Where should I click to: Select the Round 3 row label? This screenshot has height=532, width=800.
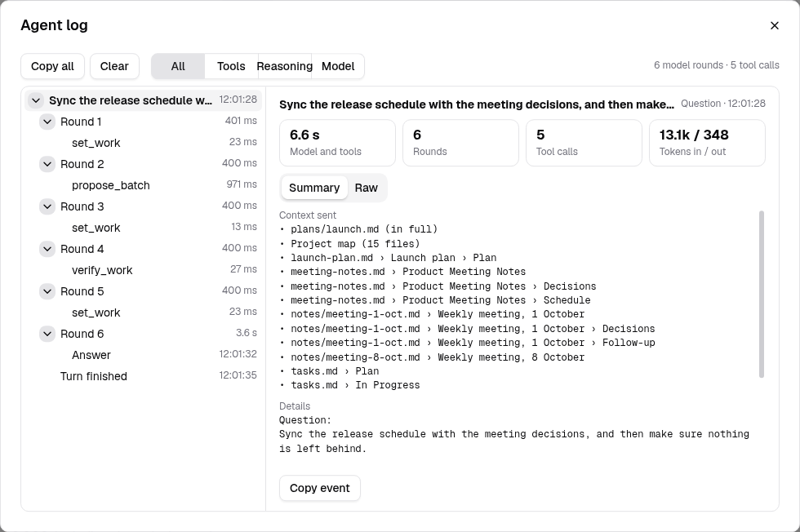(x=82, y=206)
